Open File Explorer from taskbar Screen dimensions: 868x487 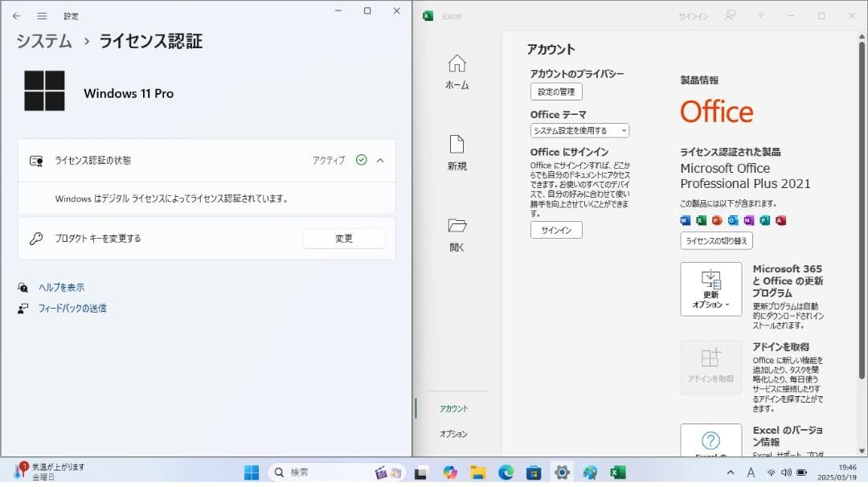[x=477, y=473]
